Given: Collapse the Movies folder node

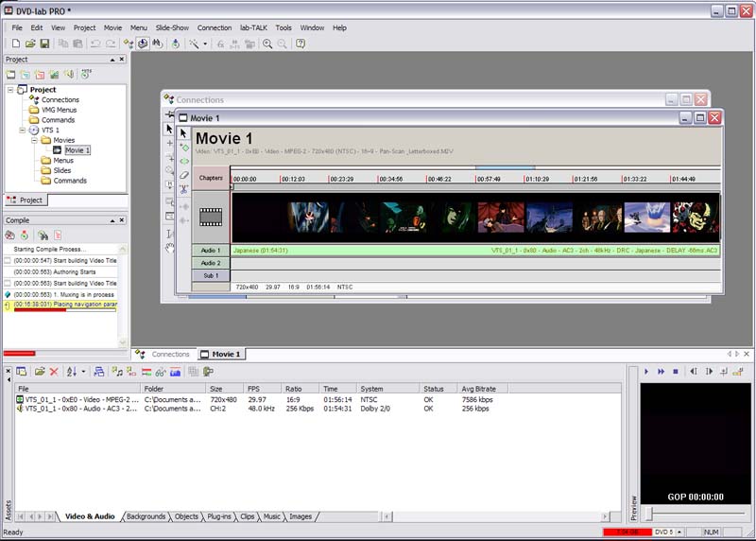Looking at the screenshot, I should [x=34, y=140].
